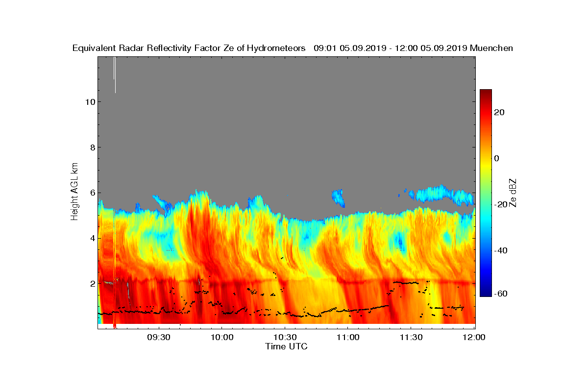Click the 12:00 time tick label
This screenshot has width=588, height=392.
(474, 337)
